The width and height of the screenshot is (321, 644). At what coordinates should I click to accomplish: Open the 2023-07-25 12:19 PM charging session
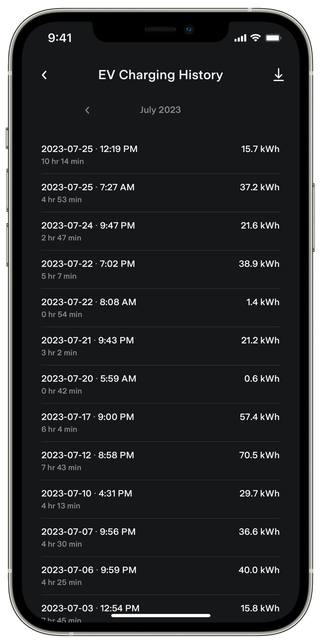(160, 155)
